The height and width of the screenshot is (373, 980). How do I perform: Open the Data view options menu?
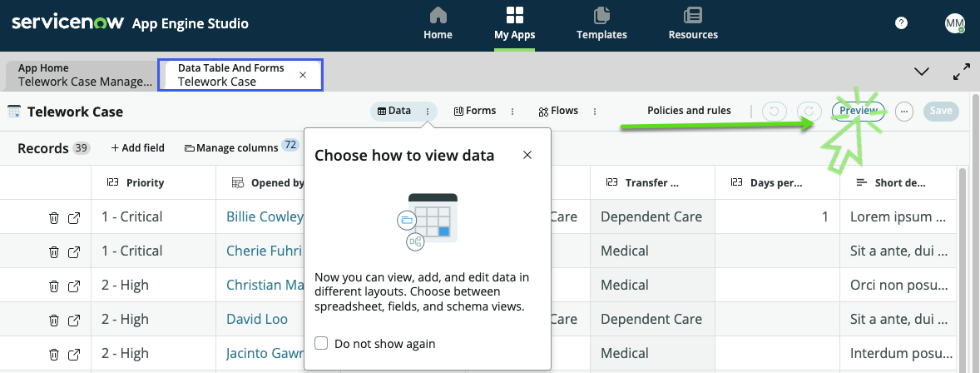(x=428, y=112)
